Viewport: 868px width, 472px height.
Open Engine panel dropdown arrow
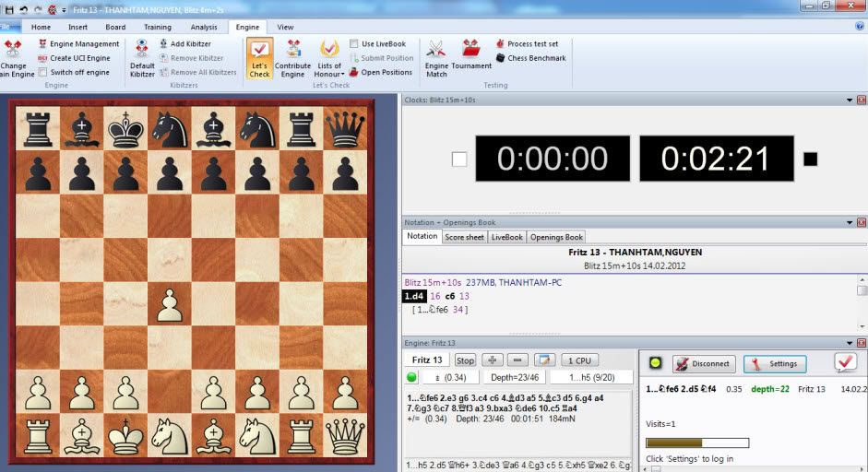click(850, 343)
